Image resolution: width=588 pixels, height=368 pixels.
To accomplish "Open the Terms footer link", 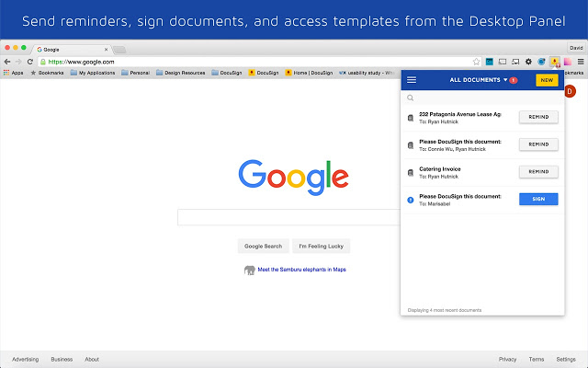I will coord(537,360).
